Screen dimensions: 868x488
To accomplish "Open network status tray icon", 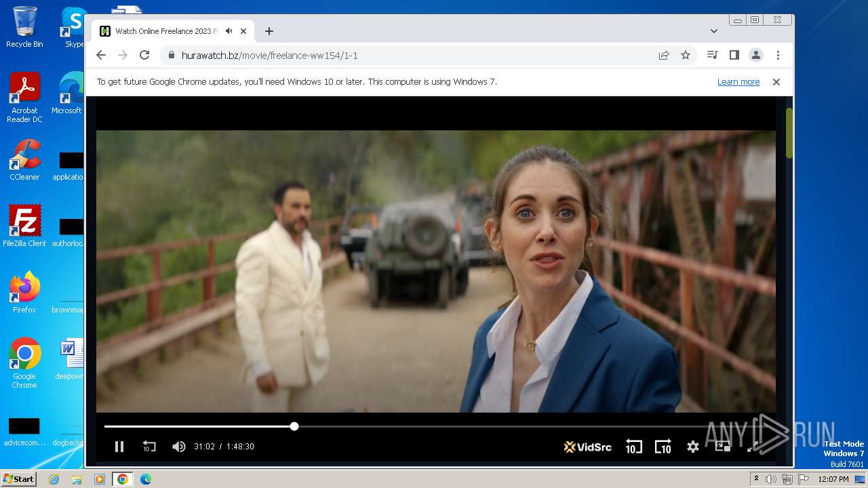I will coord(787,479).
